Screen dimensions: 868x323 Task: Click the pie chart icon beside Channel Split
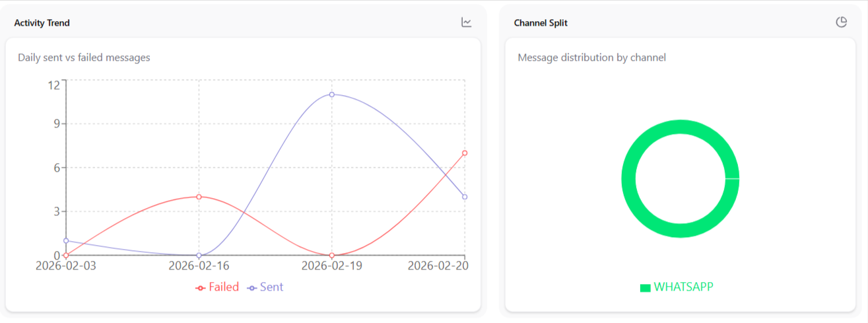[841, 22]
